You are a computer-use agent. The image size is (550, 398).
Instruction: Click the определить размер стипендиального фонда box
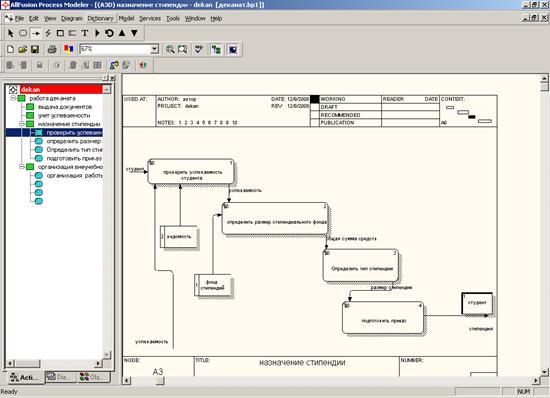[x=275, y=218]
